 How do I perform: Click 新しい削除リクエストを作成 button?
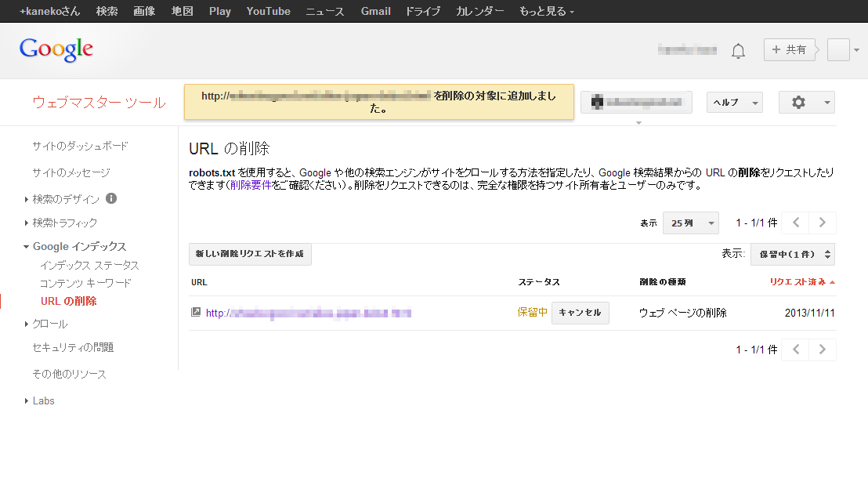[x=250, y=254]
